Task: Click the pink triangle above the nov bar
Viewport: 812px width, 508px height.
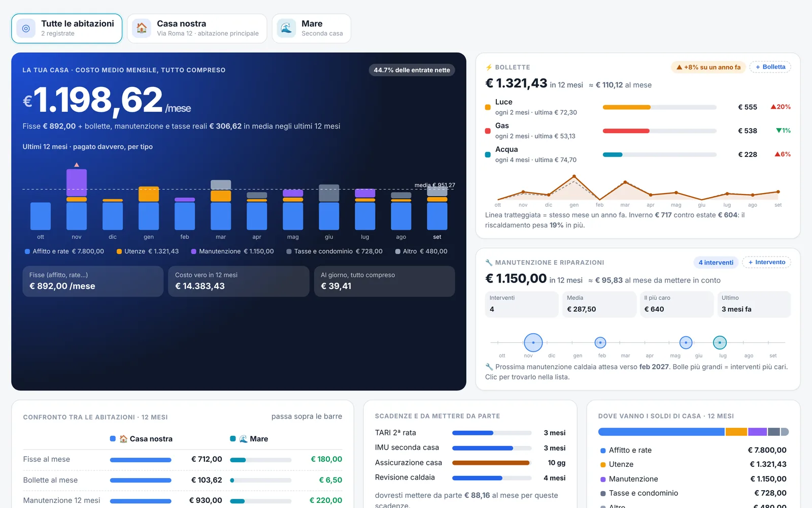Action: click(x=77, y=165)
